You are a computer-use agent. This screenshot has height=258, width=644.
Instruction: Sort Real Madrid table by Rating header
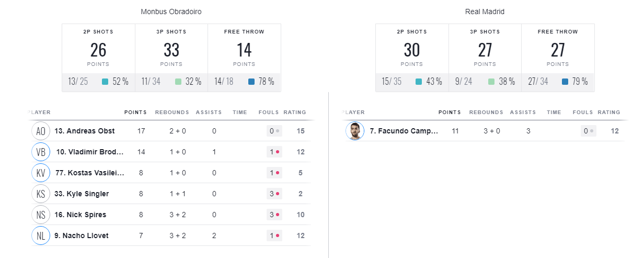pos(608,112)
